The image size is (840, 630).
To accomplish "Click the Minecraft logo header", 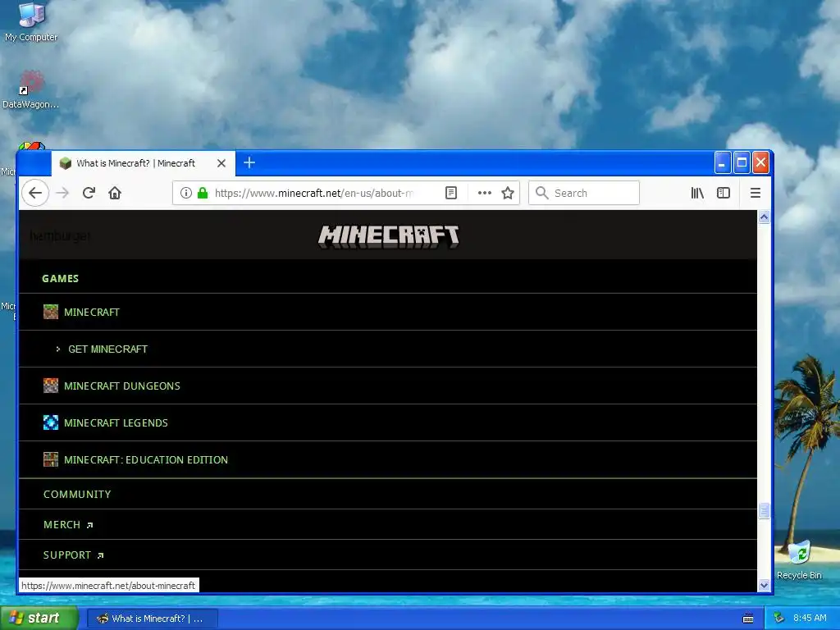I will (x=388, y=236).
